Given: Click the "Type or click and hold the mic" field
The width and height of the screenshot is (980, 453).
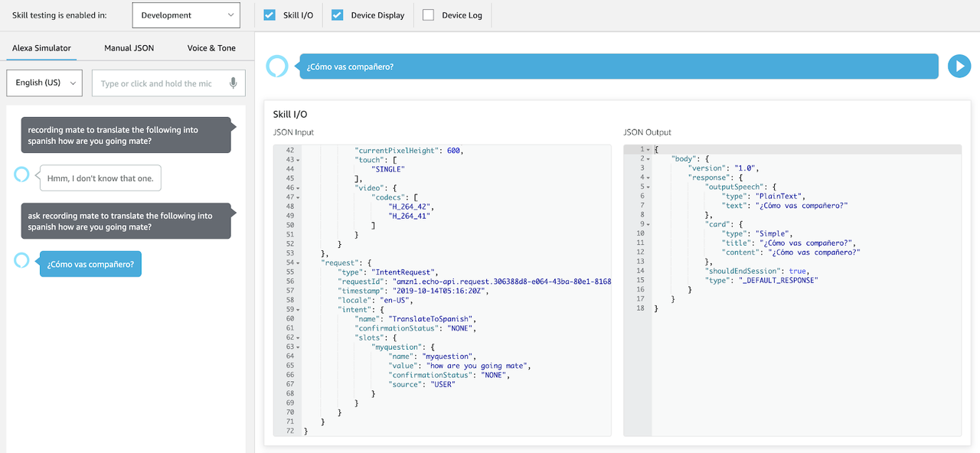Looking at the screenshot, I should pyautogui.click(x=168, y=83).
